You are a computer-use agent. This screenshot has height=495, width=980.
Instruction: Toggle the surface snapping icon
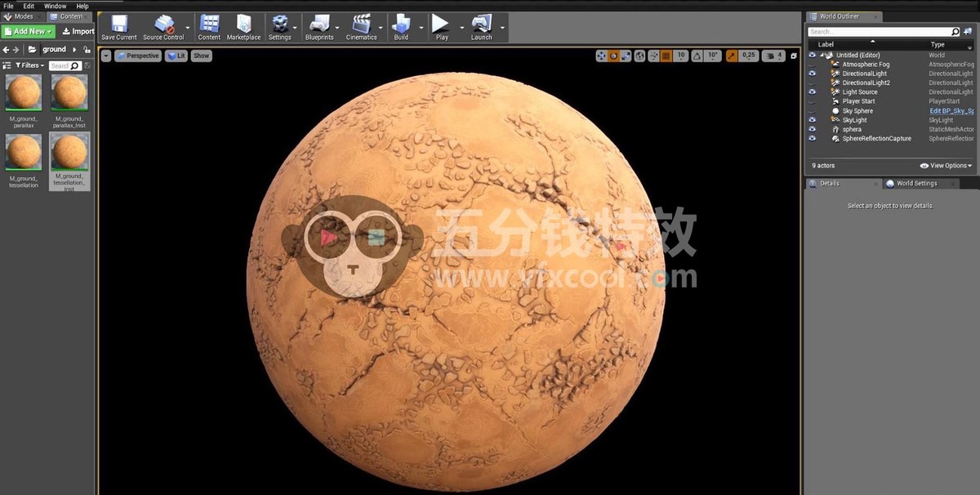pyautogui.click(x=653, y=56)
